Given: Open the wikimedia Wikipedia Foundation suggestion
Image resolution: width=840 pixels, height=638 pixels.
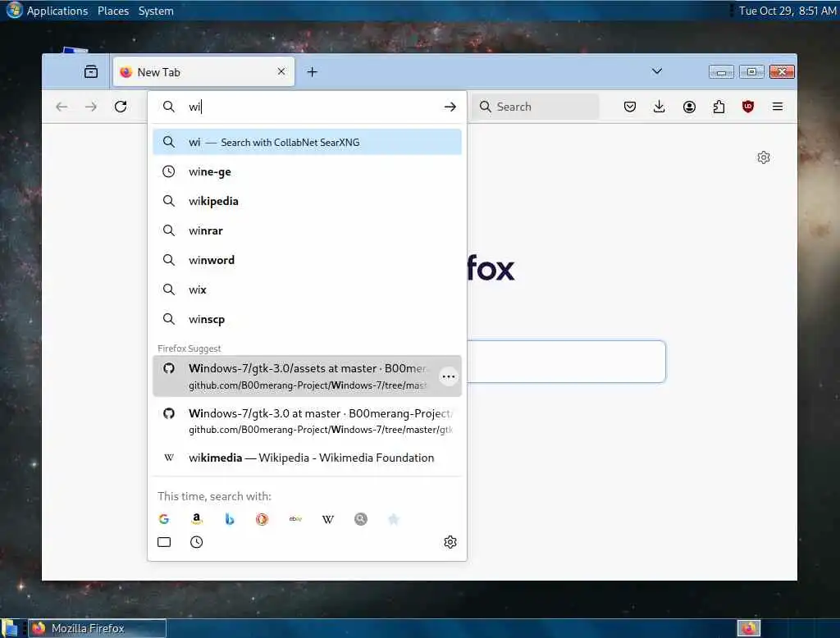Looking at the screenshot, I should pyautogui.click(x=307, y=458).
